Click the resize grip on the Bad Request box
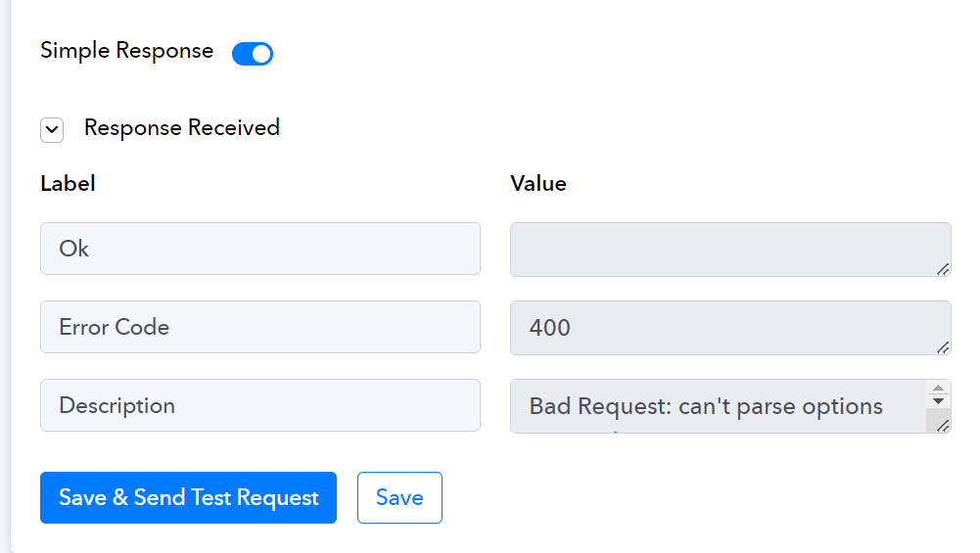Viewport: 980px width, 553px height. (x=943, y=426)
